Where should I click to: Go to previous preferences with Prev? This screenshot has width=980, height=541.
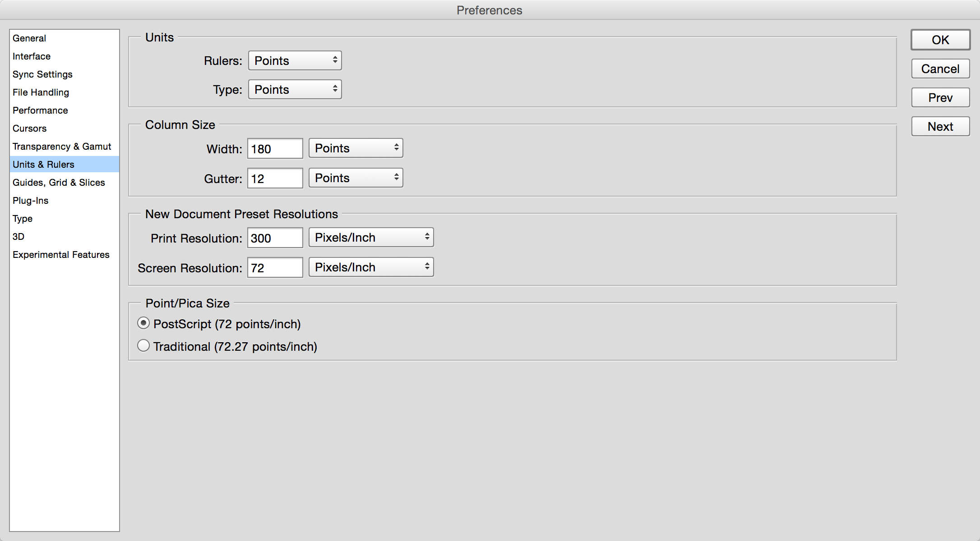point(940,97)
